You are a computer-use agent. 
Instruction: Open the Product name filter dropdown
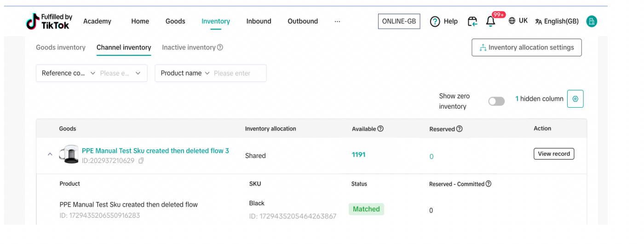point(185,73)
